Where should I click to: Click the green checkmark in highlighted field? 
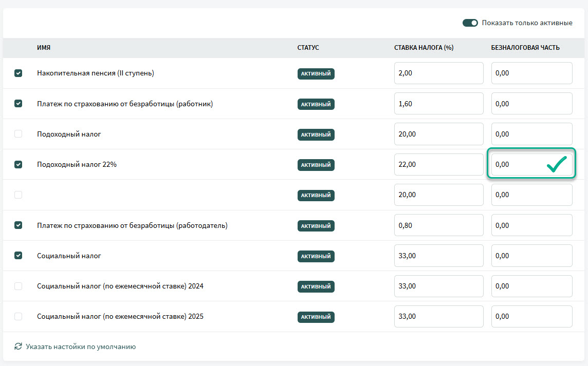(x=556, y=164)
